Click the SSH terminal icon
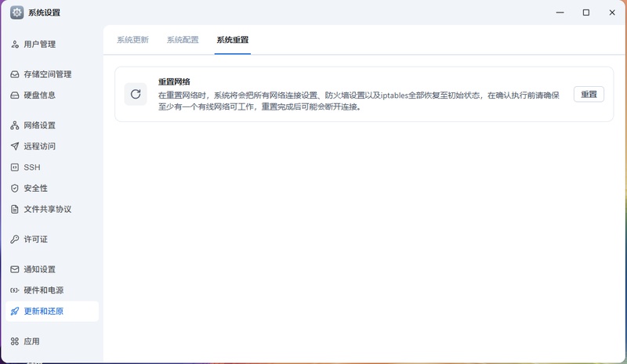 pos(15,168)
